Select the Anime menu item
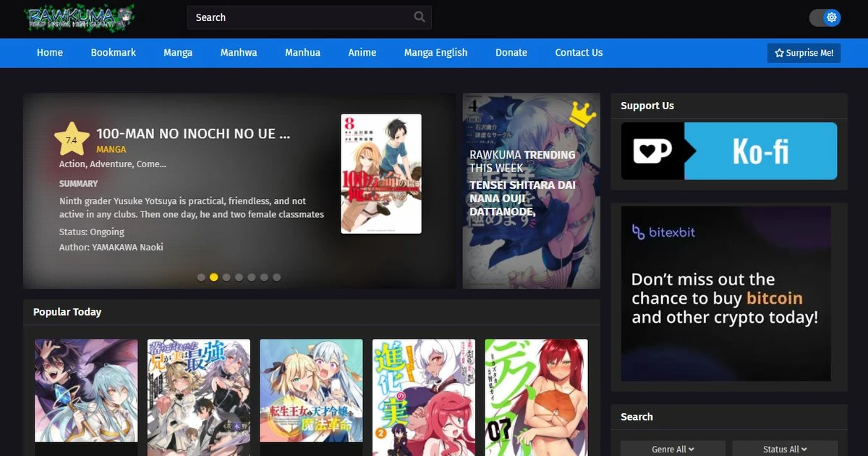 (x=362, y=52)
